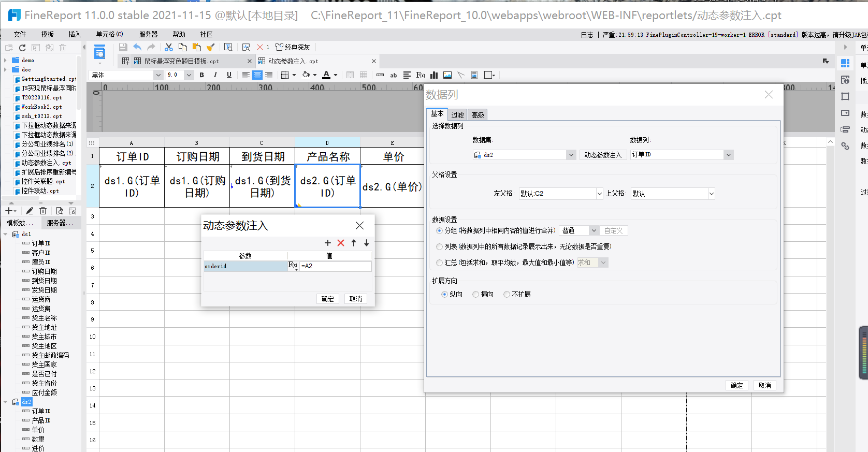Choose 横向 expansion direction
Viewport: 868px width, 452px height.
click(x=475, y=294)
